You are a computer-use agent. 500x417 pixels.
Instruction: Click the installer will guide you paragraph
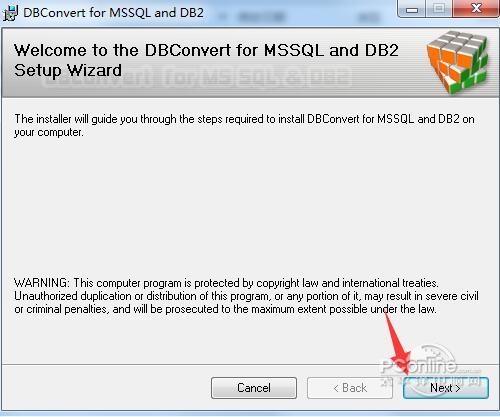click(x=244, y=125)
